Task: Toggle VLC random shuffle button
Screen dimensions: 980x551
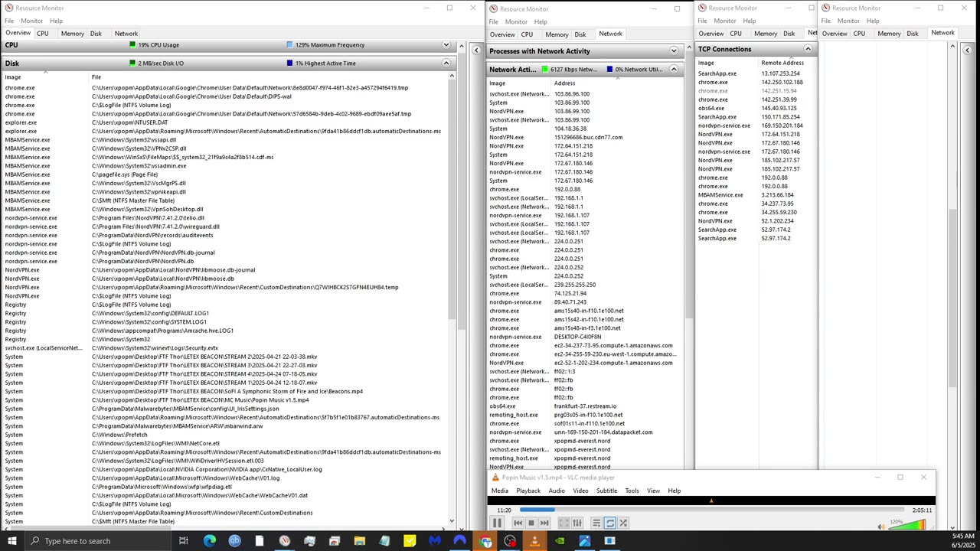Action: 624,523
